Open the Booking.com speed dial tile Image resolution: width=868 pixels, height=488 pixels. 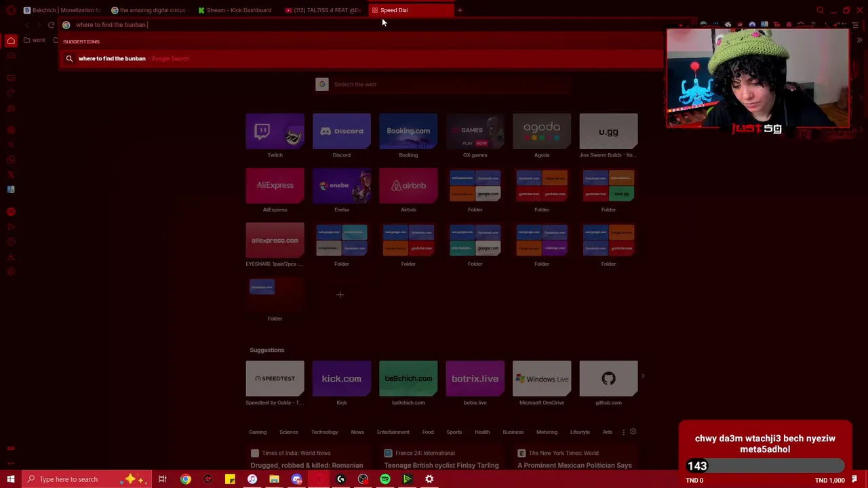coord(408,131)
